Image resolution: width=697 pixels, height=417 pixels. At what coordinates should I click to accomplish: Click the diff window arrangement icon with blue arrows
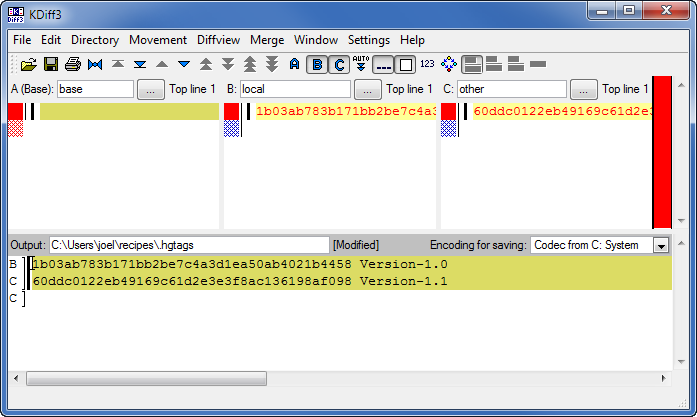(x=449, y=65)
